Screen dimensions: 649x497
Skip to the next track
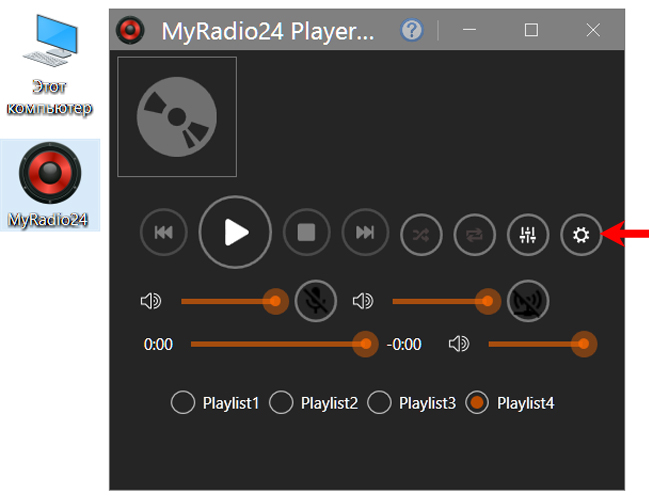[x=365, y=233]
